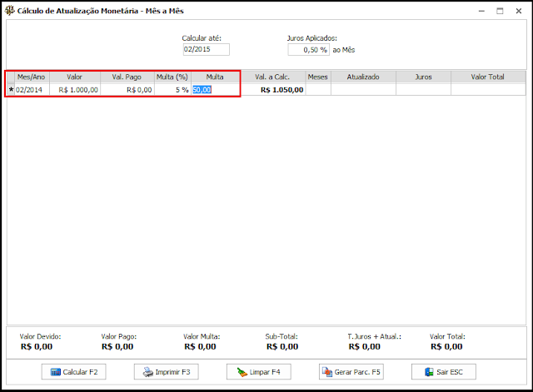The height and width of the screenshot is (392, 533).
Task: Click the R$ 1.000,00 Valor cell
Action: point(75,90)
